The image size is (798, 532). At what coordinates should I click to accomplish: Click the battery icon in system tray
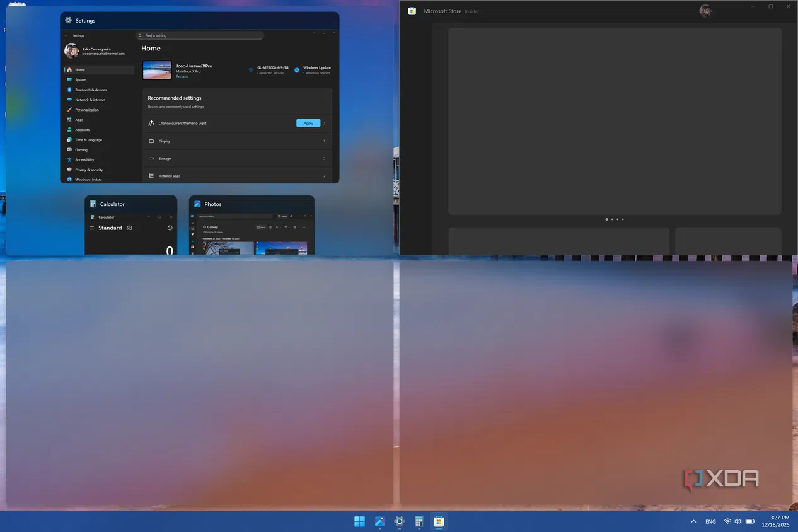tap(750, 521)
